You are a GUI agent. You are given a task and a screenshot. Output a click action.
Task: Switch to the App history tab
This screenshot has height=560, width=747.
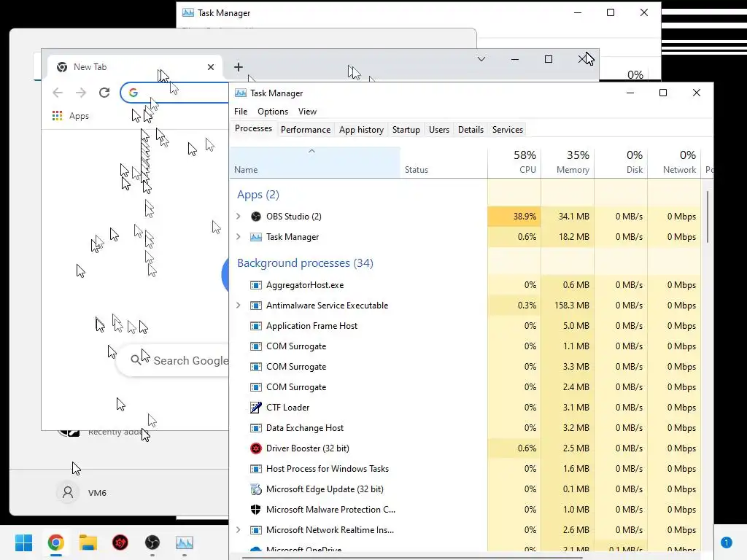pyautogui.click(x=361, y=130)
